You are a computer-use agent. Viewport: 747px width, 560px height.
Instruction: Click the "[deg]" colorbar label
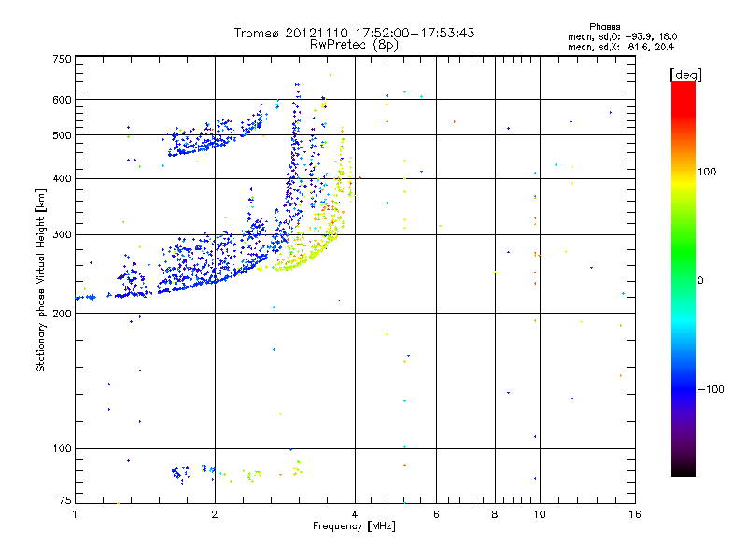pyautogui.click(x=685, y=75)
